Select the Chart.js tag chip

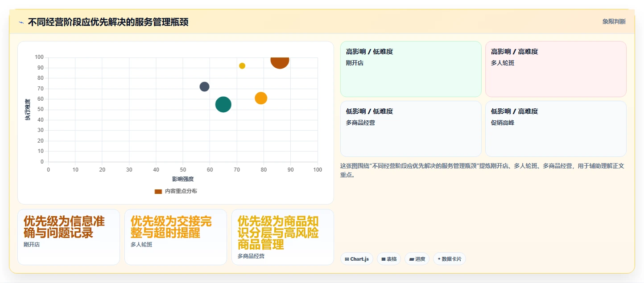[357, 259]
